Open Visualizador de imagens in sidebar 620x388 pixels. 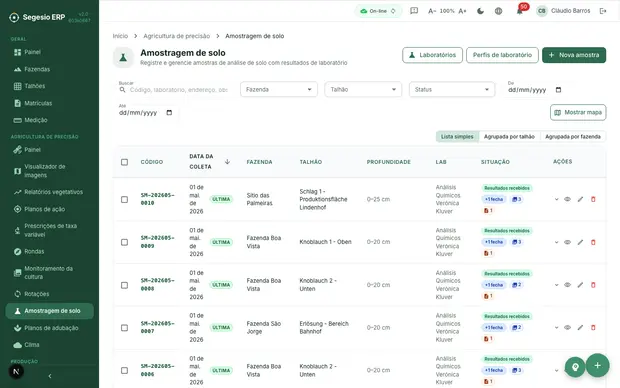pos(49,171)
